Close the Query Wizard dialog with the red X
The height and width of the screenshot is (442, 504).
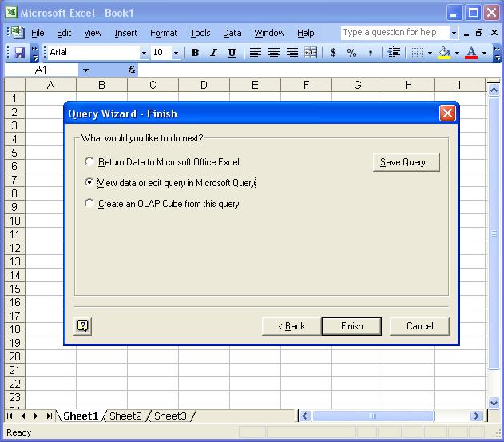pyautogui.click(x=447, y=113)
